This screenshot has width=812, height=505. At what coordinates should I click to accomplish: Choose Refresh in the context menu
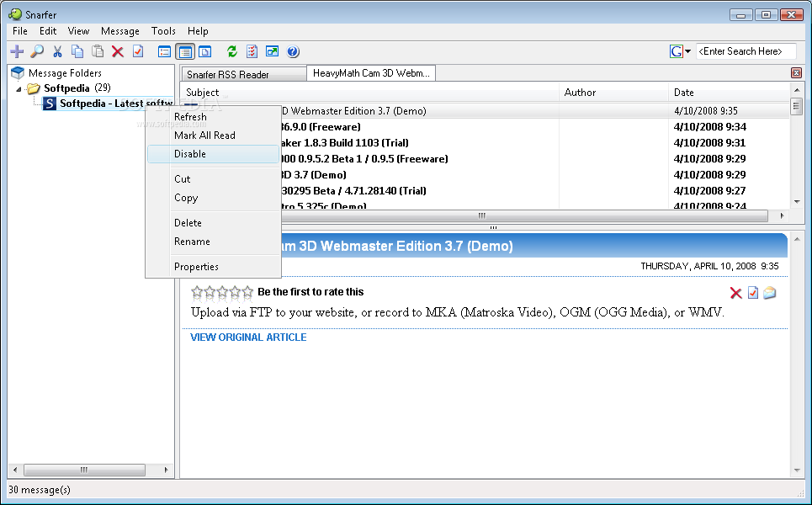(x=214, y=117)
